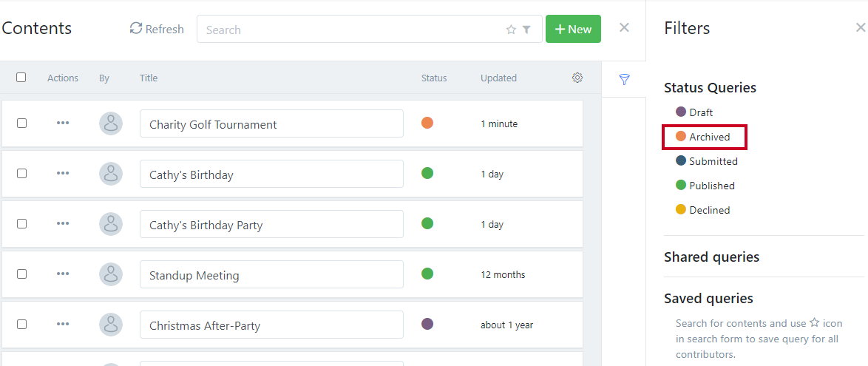The image size is (868, 366).
Task: Close the Filters sidebar
Action: click(861, 27)
